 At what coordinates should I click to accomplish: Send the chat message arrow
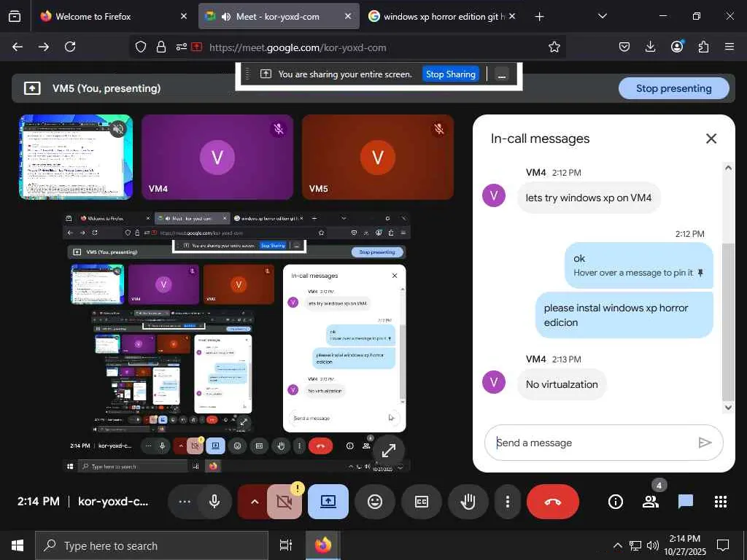[705, 443]
